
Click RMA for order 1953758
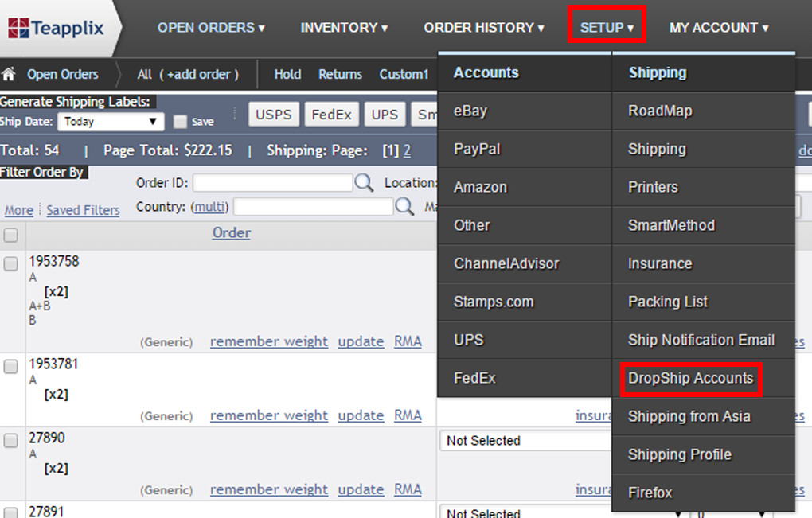(408, 341)
